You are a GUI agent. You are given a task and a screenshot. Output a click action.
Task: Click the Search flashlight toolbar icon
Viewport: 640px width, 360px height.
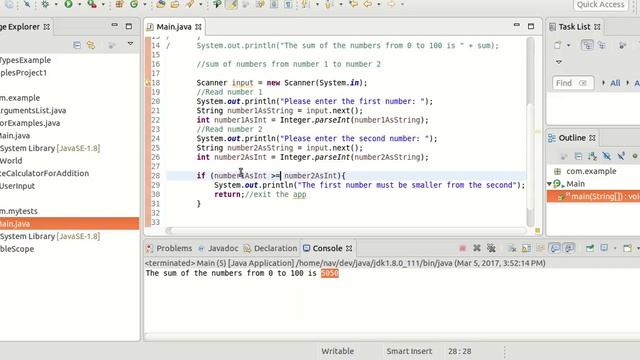tap(189, 4)
